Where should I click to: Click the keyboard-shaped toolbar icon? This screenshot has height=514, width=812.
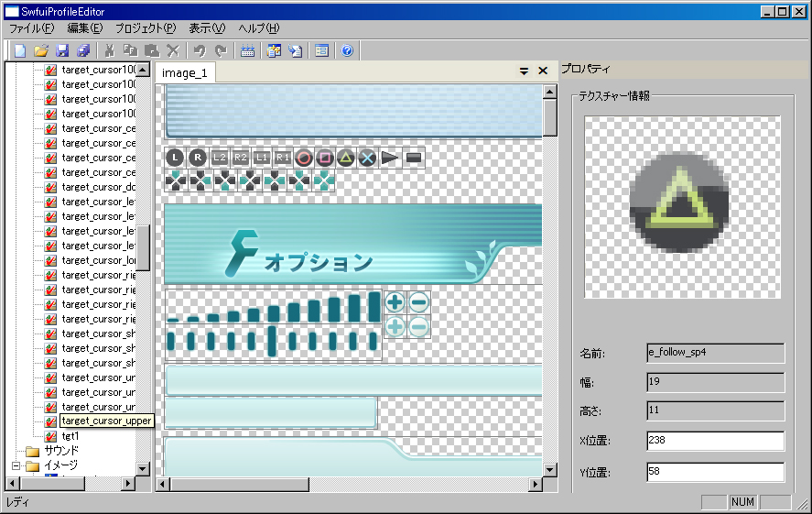tap(247, 51)
